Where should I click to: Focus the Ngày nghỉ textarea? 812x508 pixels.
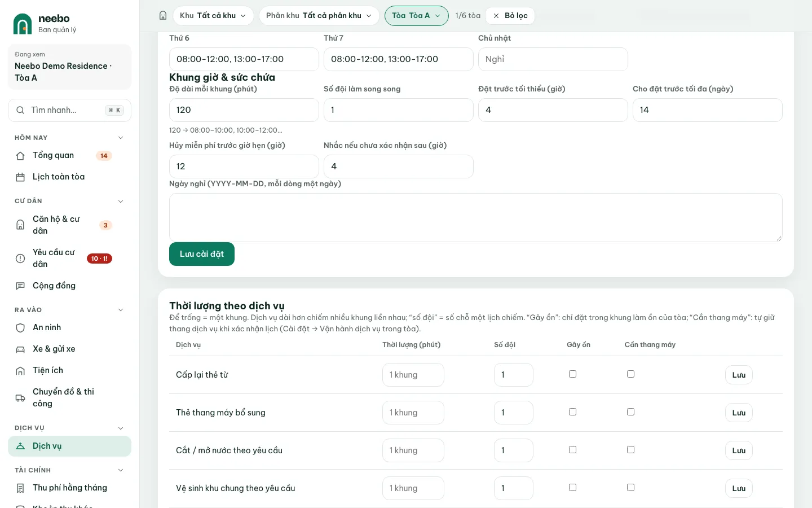476,217
